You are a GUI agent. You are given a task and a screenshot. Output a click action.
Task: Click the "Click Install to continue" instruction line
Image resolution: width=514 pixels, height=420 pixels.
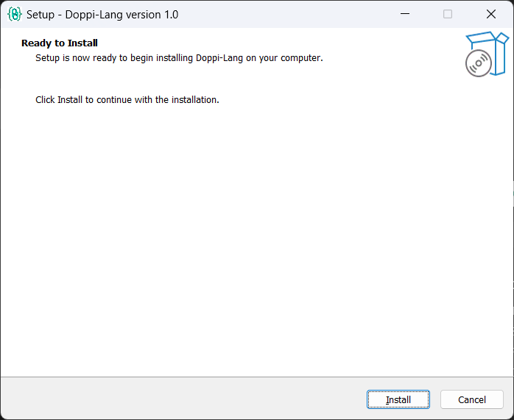(x=127, y=99)
